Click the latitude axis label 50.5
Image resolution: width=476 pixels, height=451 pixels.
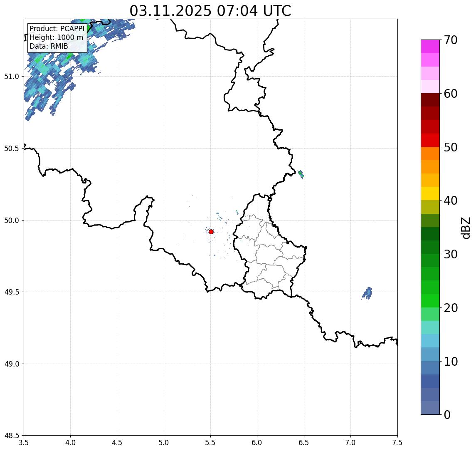(12, 149)
